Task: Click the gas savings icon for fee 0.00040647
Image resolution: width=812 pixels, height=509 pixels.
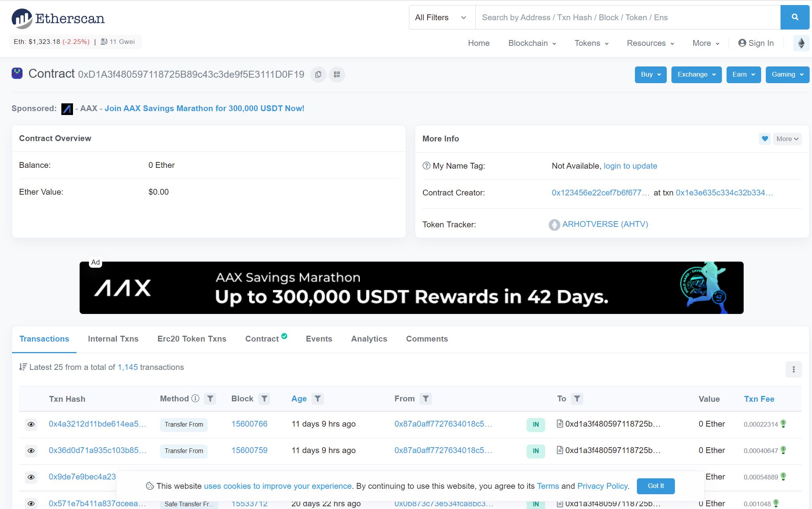Action: (x=783, y=450)
